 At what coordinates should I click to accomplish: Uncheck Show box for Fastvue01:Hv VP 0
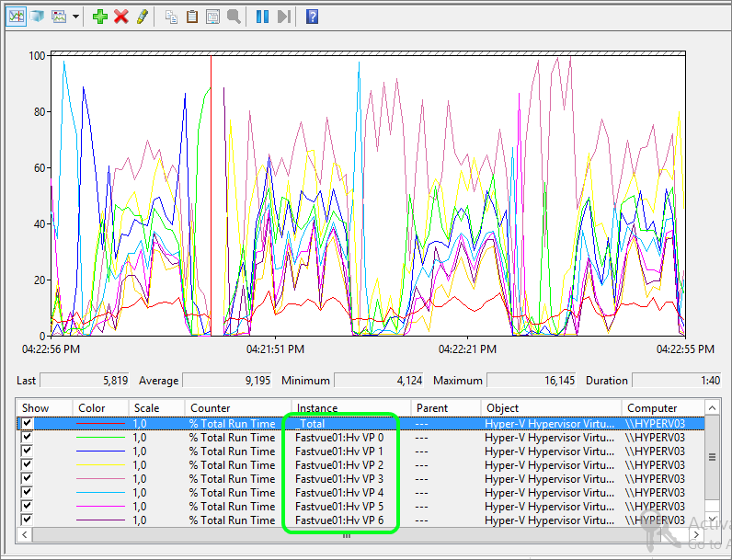coord(27,438)
